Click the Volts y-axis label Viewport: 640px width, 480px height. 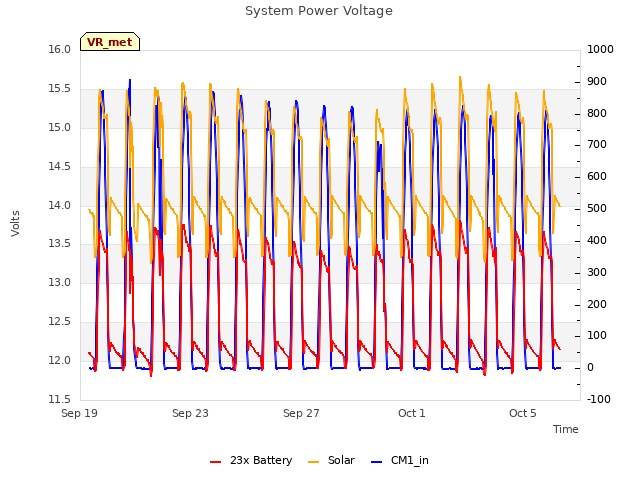coord(15,223)
